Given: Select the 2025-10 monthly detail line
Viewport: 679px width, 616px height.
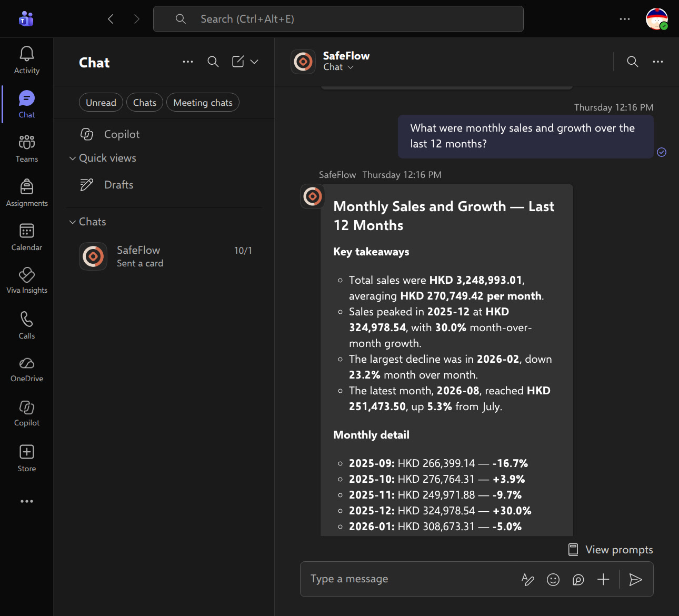Looking at the screenshot, I should pos(437,479).
